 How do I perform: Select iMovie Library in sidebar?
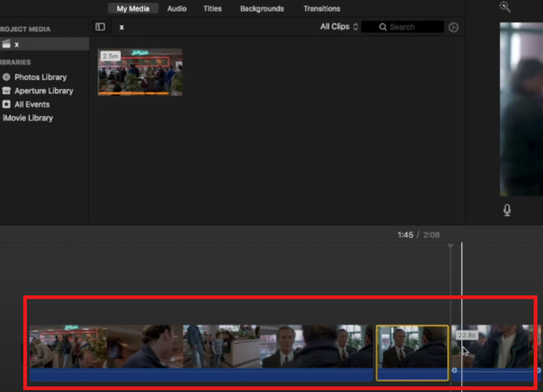click(28, 118)
